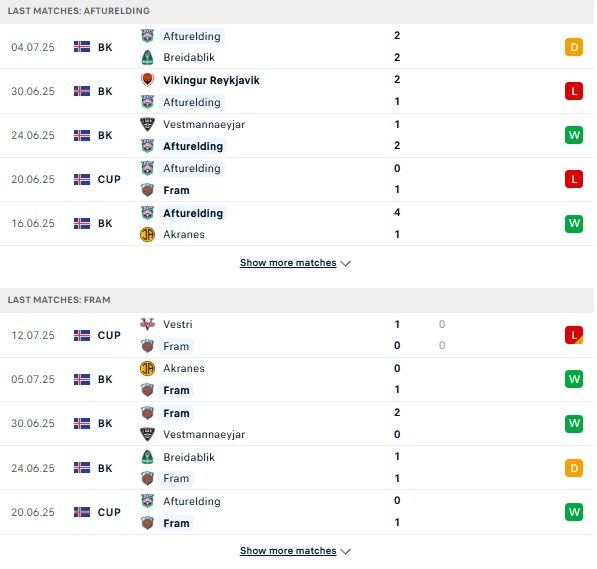The width and height of the screenshot is (597, 569).
Task: Click the Fram crest in the 12.07.25 match
Action: click(147, 346)
